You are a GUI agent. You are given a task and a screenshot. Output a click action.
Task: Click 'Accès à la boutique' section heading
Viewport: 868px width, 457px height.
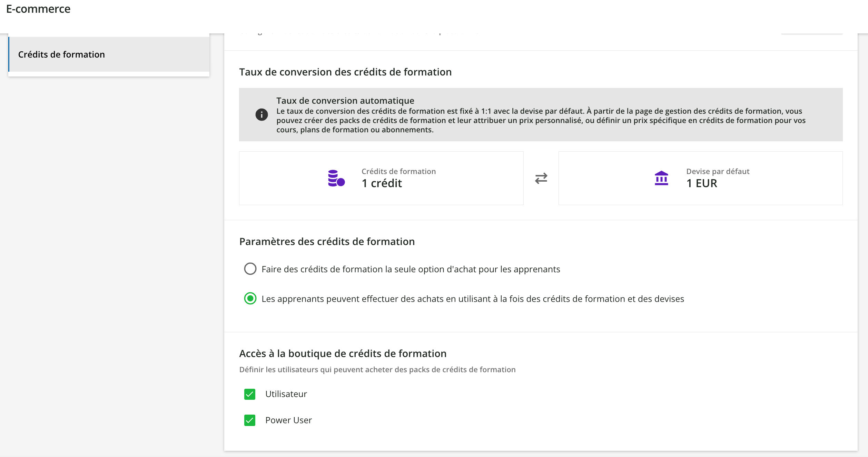pos(343,354)
